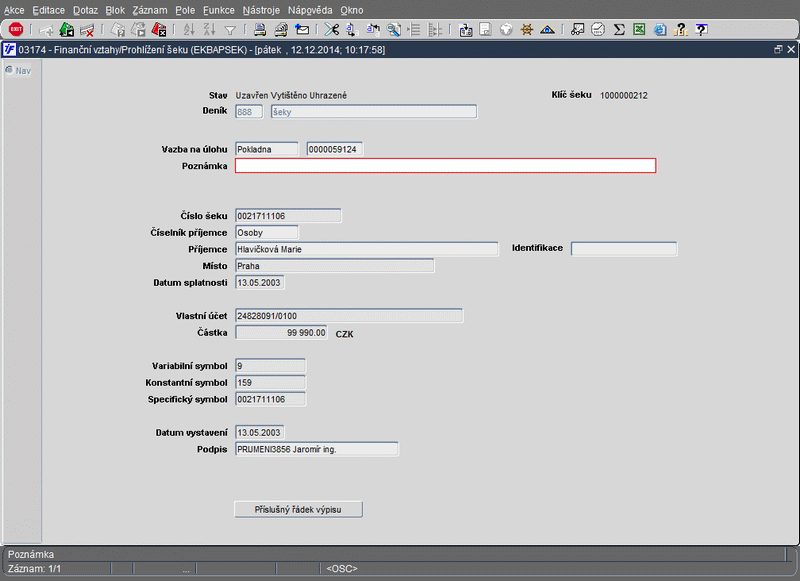The image size is (800, 581).
Task: Open the Akce menu
Action: (14, 10)
